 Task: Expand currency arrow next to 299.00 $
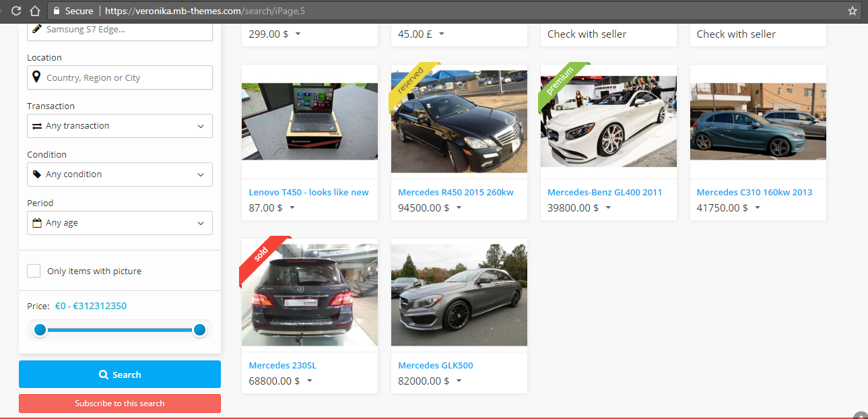click(298, 34)
